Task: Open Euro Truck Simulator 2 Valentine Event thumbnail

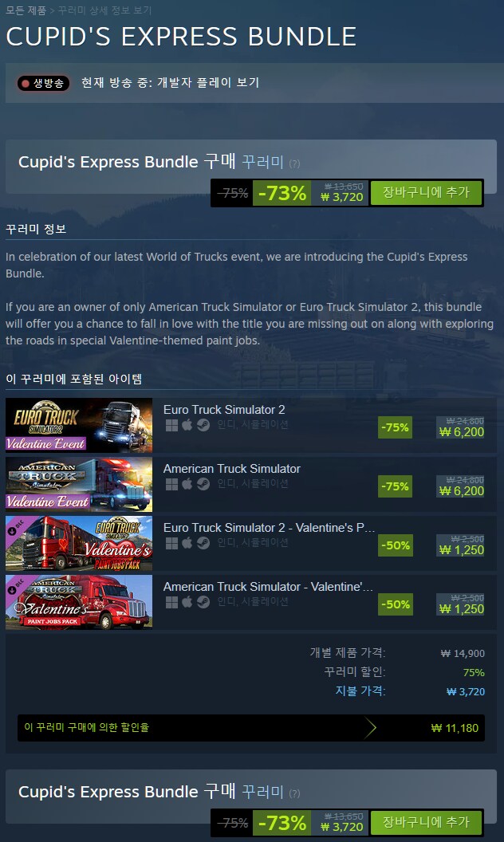Action: click(79, 425)
